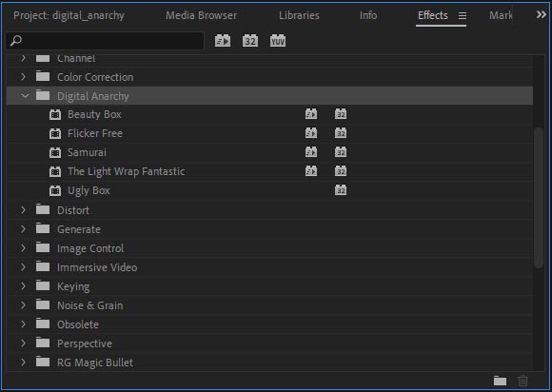Click in the effects search field
This screenshot has height=392, width=552.
(105, 41)
